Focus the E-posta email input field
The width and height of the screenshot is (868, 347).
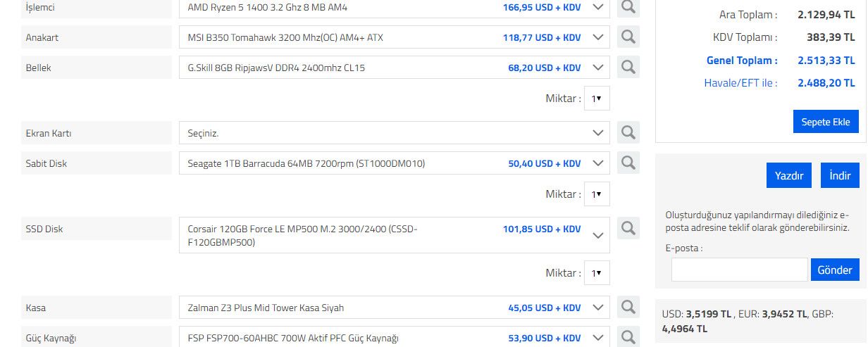point(739,270)
